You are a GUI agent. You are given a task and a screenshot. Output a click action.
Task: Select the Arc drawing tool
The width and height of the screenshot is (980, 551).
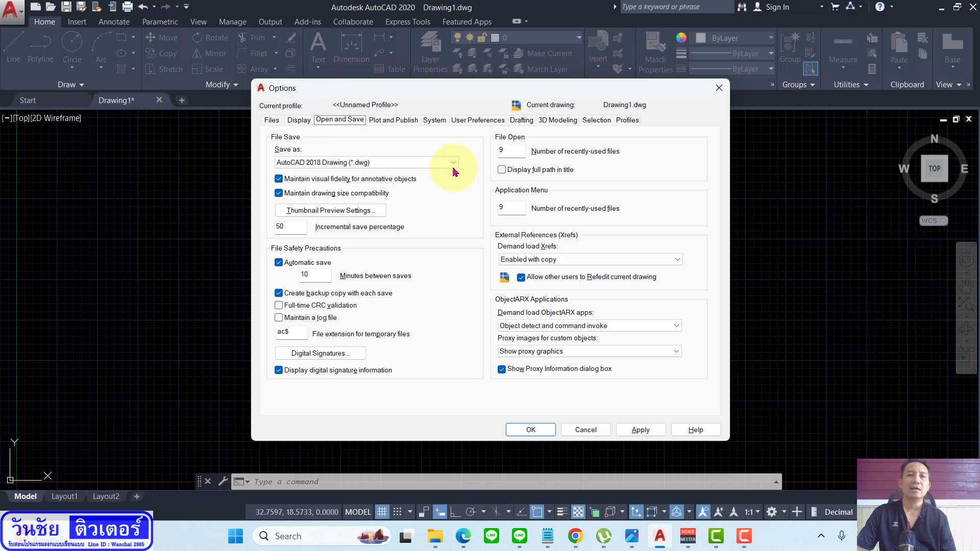pyautogui.click(x=101, y=47)
